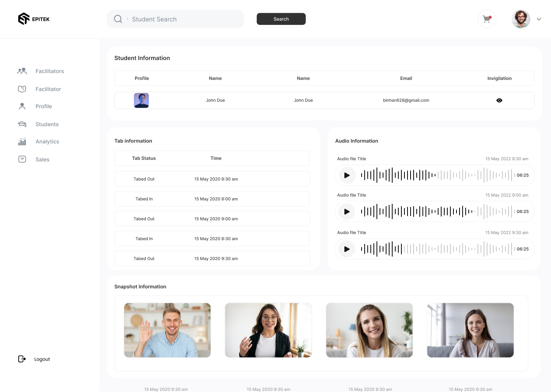Click the Tab Status column header
The width and height of the screenshot is (551, 392).
[144, 158]
